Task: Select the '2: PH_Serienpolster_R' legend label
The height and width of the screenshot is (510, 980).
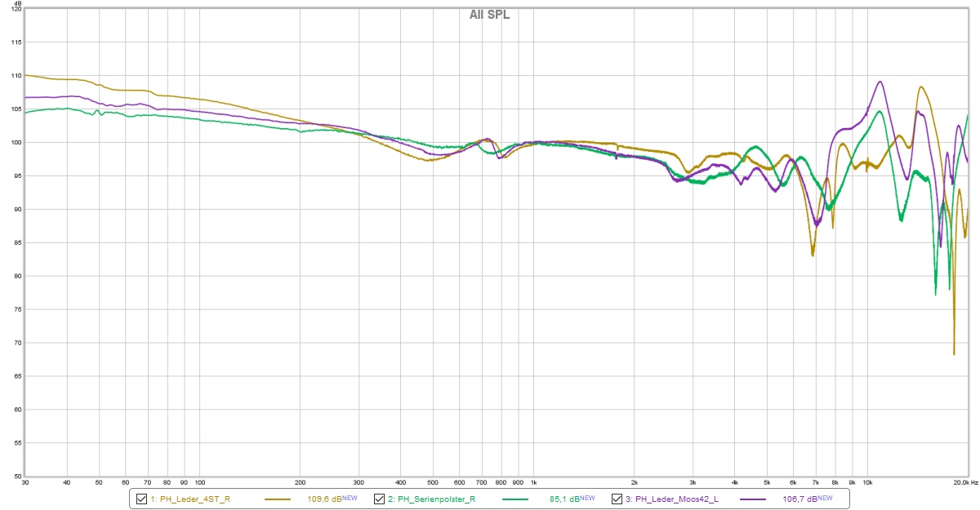Action: click(x=431, y=499)
